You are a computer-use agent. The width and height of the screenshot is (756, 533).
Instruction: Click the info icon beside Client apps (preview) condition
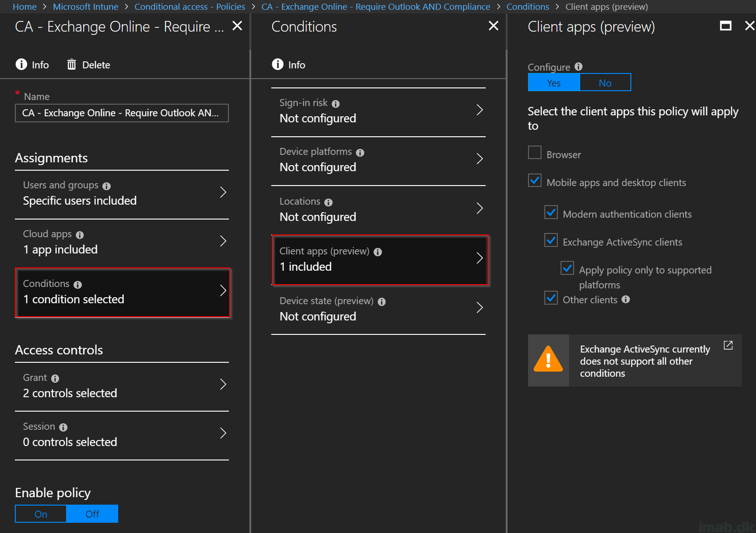pos(378,252)
